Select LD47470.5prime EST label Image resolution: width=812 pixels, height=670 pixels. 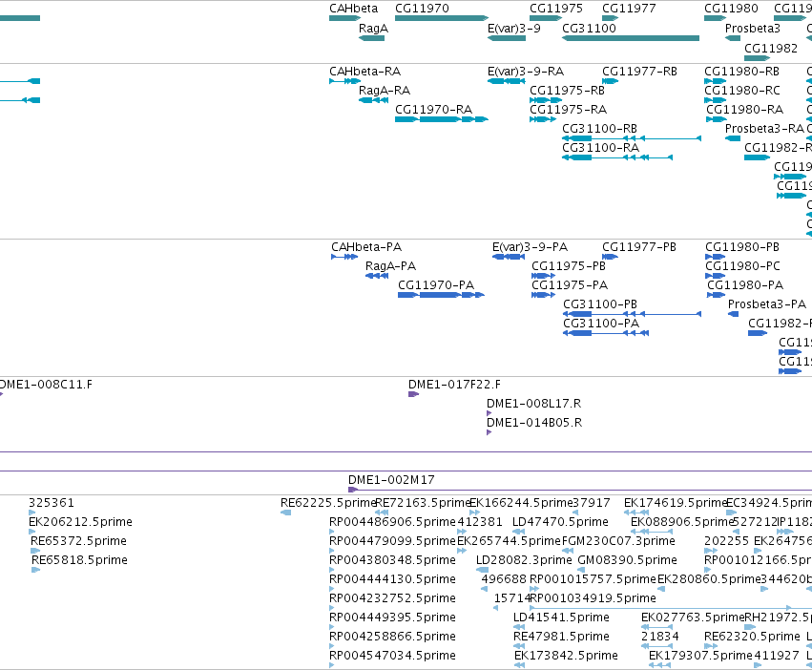point(560,522)
